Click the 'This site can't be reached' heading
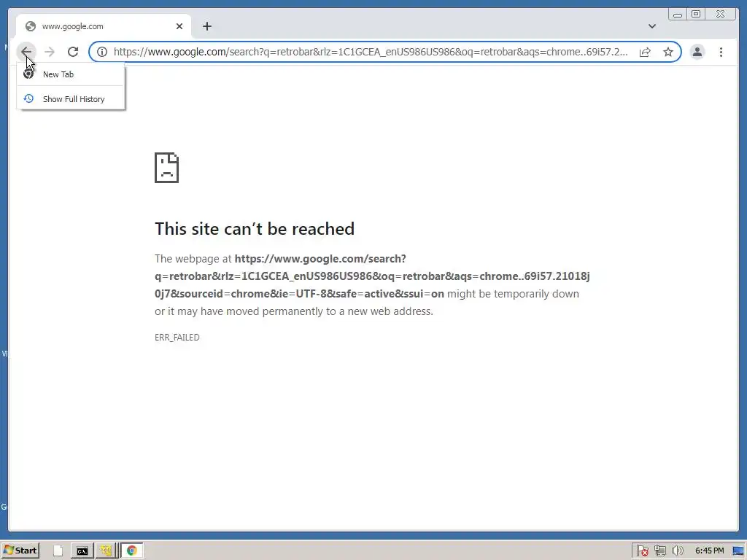The image size is (747, 560). point(255,228)
